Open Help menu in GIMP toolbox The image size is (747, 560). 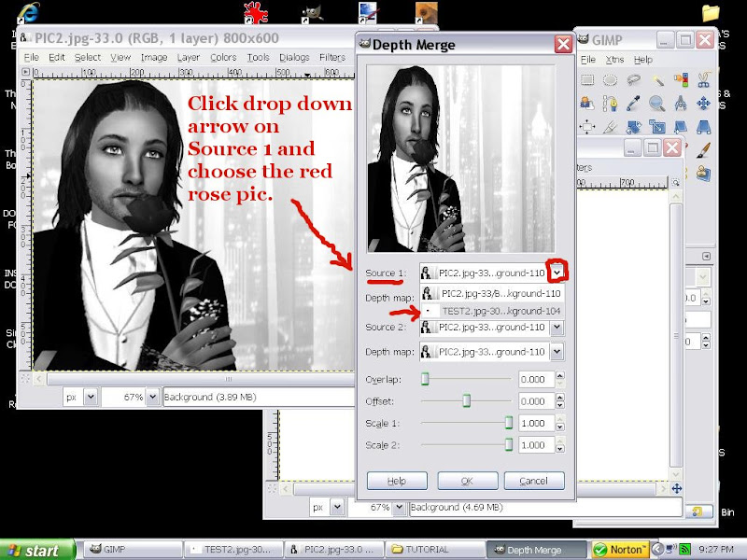[x=642, y=60]
